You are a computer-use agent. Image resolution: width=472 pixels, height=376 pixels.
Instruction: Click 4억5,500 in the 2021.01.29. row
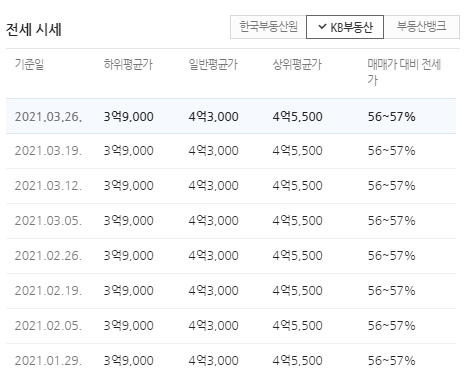coord(298,361)
